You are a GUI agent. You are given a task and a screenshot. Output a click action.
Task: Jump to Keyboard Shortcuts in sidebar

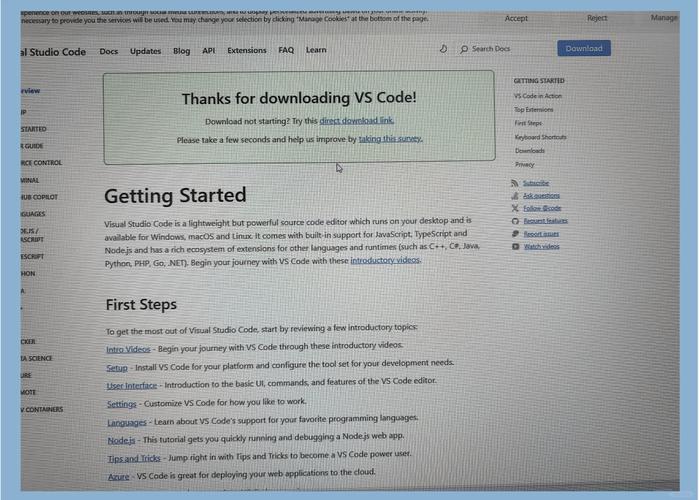pos(540,137)
